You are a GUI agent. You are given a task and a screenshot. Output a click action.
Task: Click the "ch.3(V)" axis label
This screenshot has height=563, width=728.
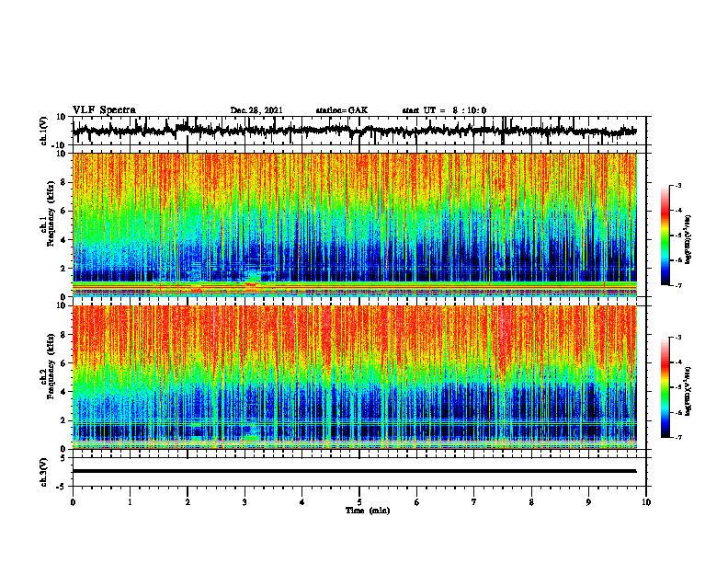[x=43, y=472]
